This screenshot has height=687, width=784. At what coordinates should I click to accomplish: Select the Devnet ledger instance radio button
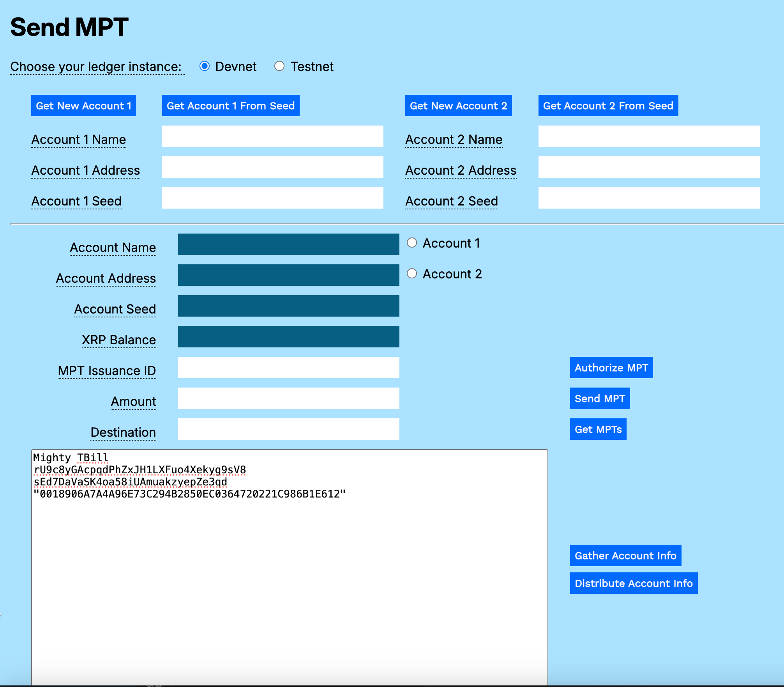pyautogui.click(x=205, y=66)
